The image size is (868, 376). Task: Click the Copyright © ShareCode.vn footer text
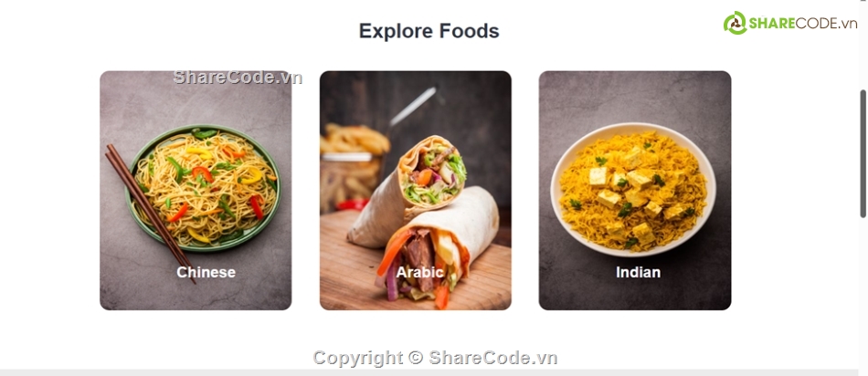click(x=435, y=358)
